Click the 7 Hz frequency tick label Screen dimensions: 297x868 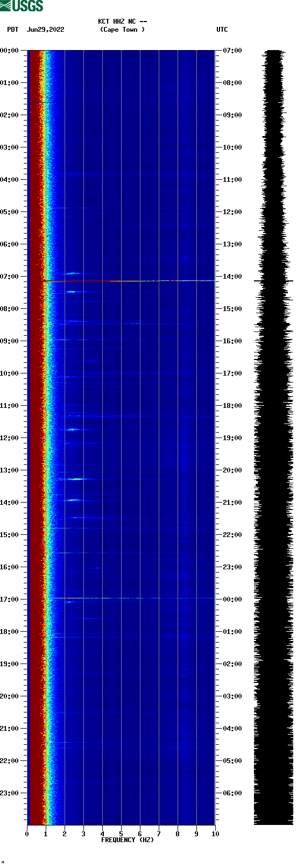(x=159, y=834)
